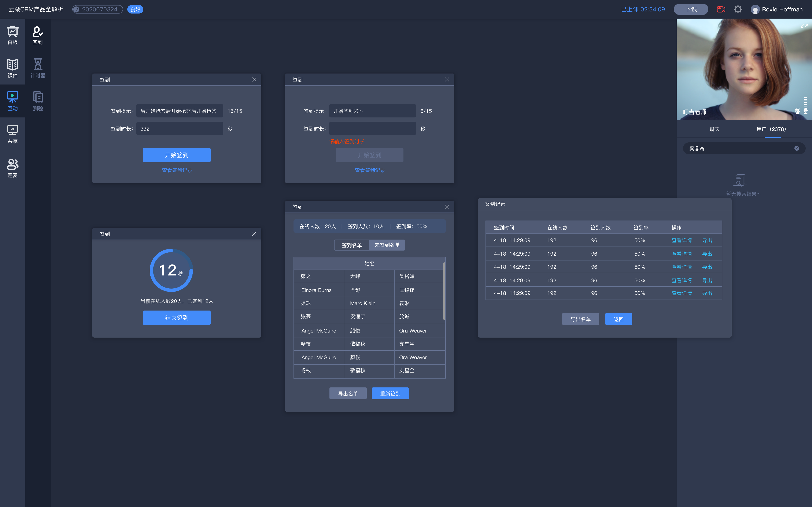Click the 共享 (Share) sidebar icon

coord(13,133)
